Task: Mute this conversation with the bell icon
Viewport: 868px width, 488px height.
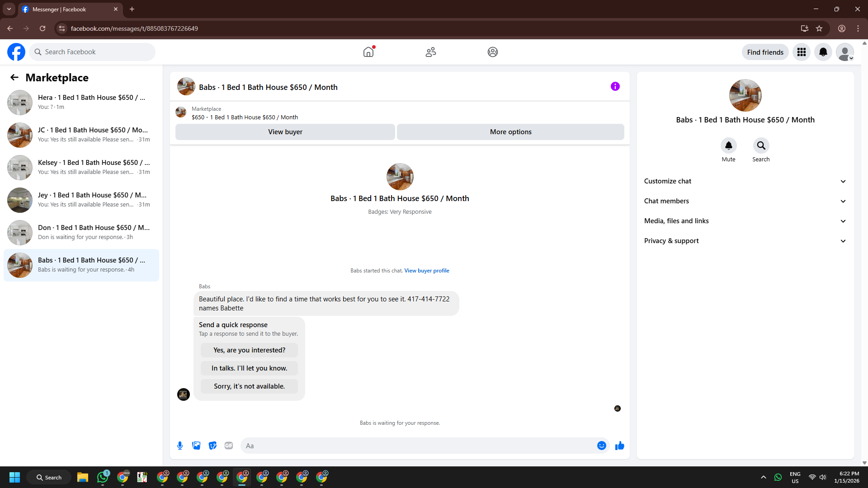Action: point(728,145)
